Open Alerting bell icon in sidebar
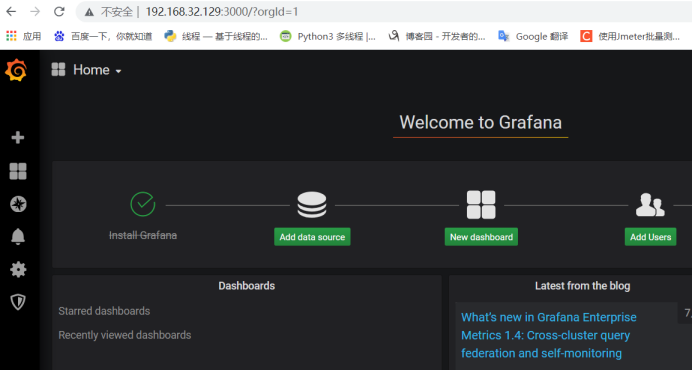 [x=18, y=237]
